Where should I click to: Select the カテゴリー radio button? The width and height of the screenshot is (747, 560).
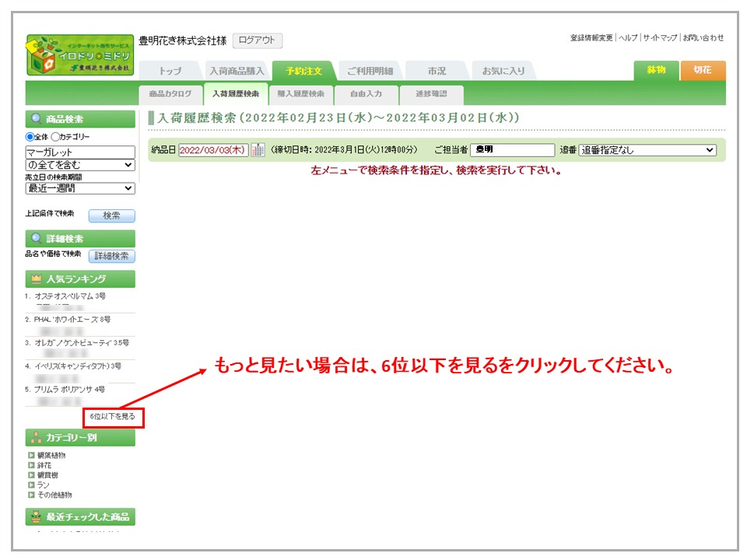point(54,137)
